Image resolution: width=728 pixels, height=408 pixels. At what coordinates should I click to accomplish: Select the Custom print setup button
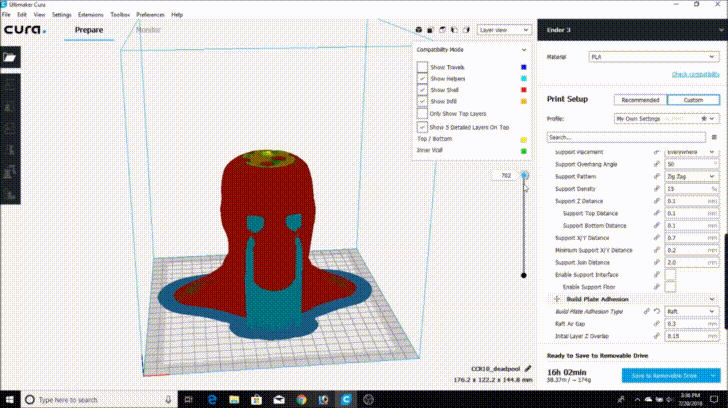(x=693, y=100)
